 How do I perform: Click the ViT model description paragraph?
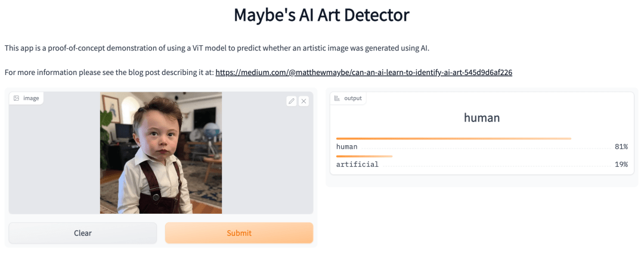point(217,48)
